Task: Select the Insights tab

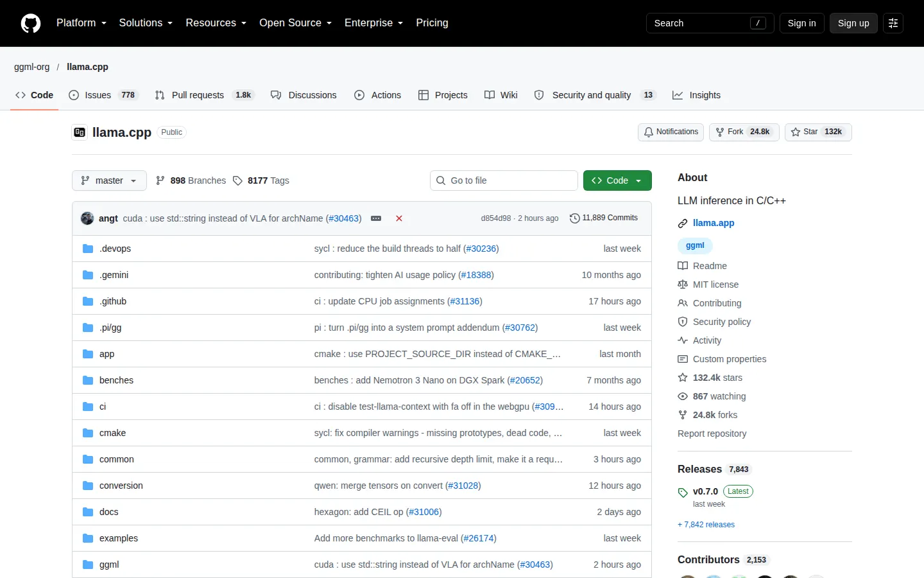Action: [x=696, y=95]
